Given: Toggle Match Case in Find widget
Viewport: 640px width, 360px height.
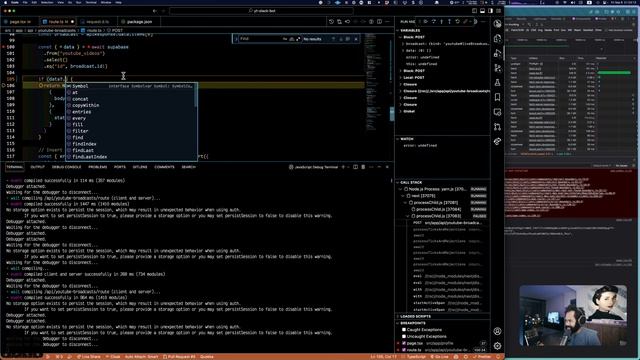Looking at the screenshot, I should point(285,39).
